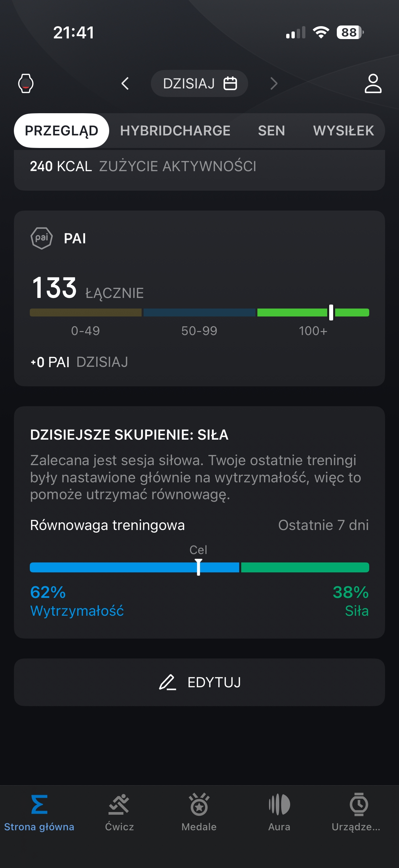
Task: Open the Ćwicz workout icon
Action: click(x=119, y=805)
